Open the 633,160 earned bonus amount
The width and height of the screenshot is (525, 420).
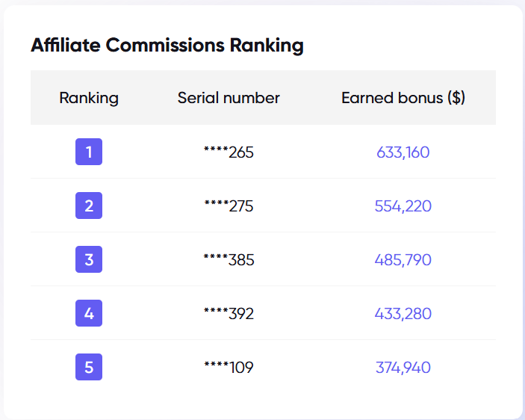point(403,152)
